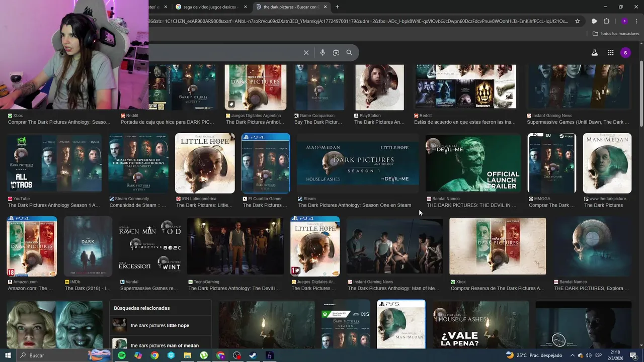Open MMOGA 'Comprar The Dark' link
The image size is (644, 362).
coord(551,205)
